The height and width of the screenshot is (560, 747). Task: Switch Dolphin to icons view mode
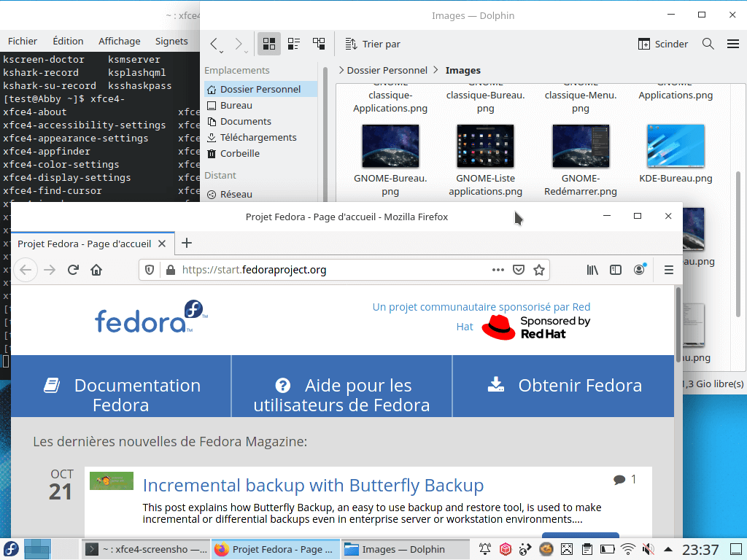point(269,44)
